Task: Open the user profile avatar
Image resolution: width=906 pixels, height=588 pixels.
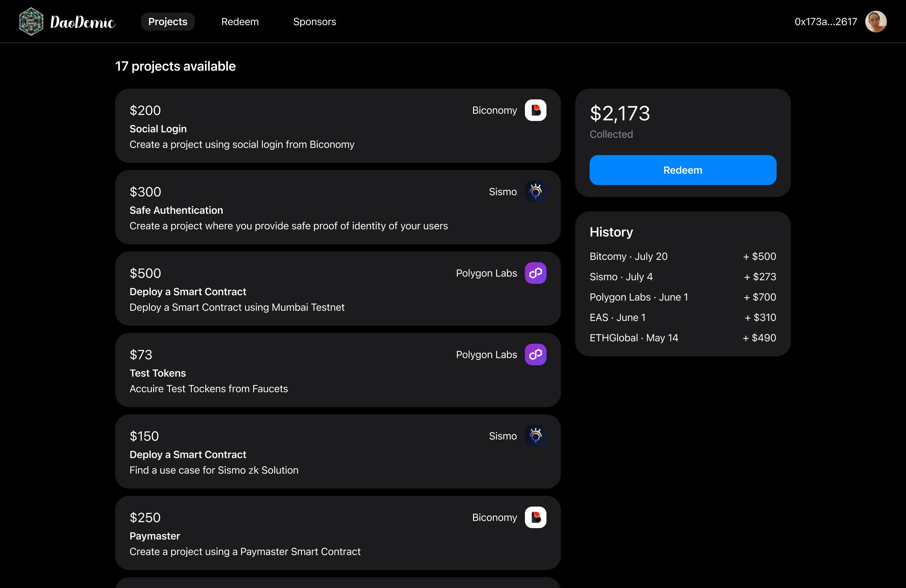Action: click(876, 22)
